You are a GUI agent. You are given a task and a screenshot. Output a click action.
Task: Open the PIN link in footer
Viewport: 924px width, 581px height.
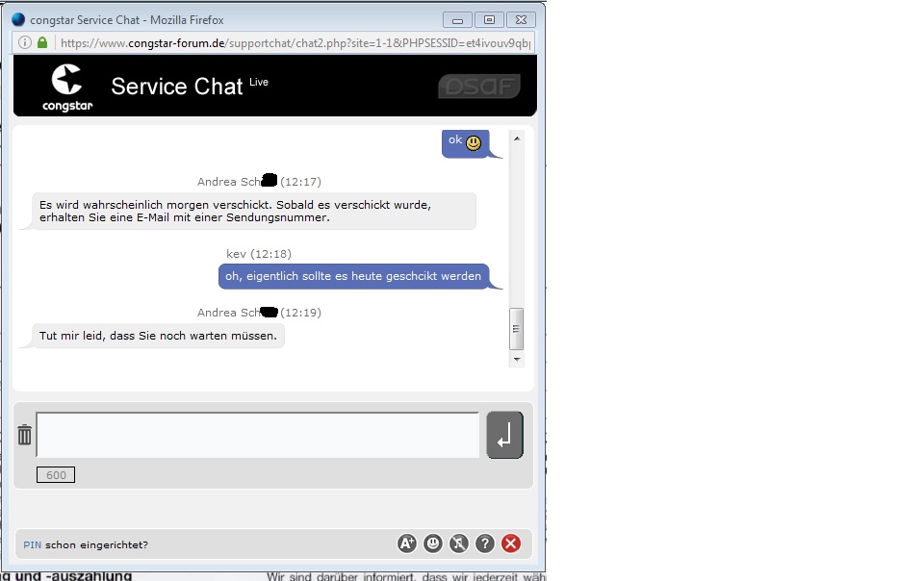(32, 545)
